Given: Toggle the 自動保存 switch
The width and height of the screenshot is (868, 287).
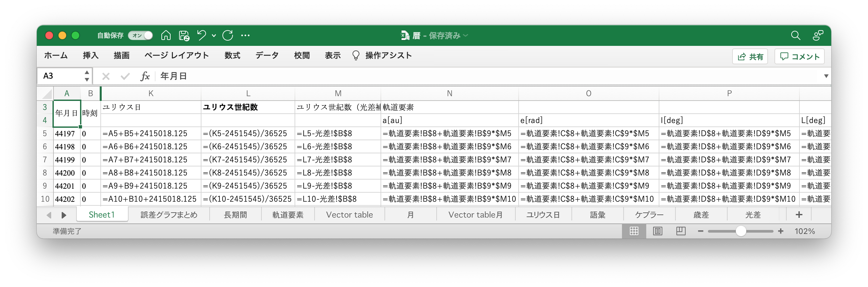Looking at the screenshot, I should coord(140,35).
